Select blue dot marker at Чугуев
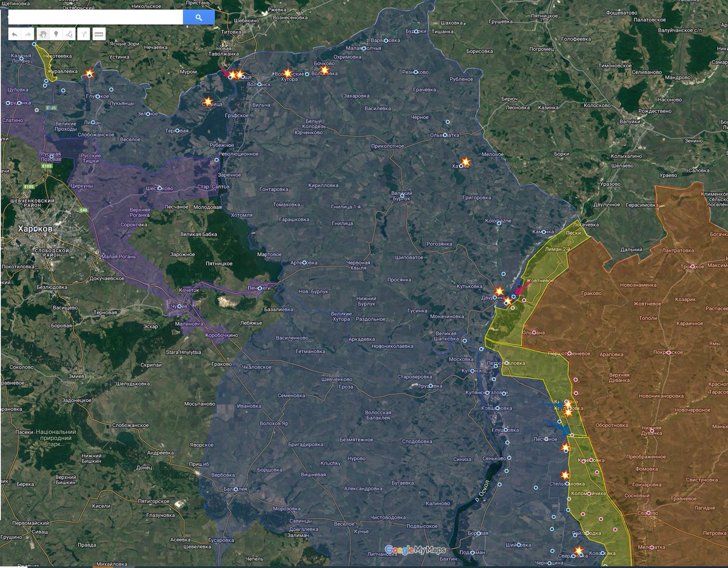Viewport: 728px width, 568px height. [180, 306]
